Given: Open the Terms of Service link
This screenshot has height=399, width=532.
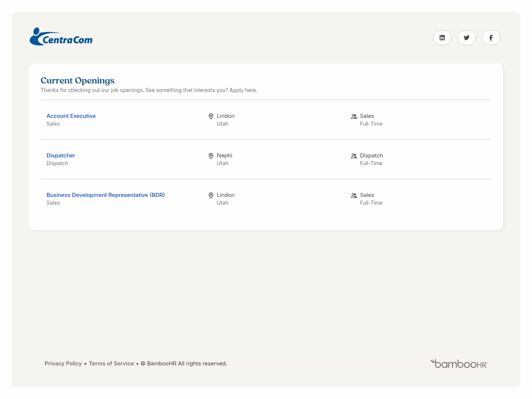Looking at the screenshot, I should click(x=111, y=364).
